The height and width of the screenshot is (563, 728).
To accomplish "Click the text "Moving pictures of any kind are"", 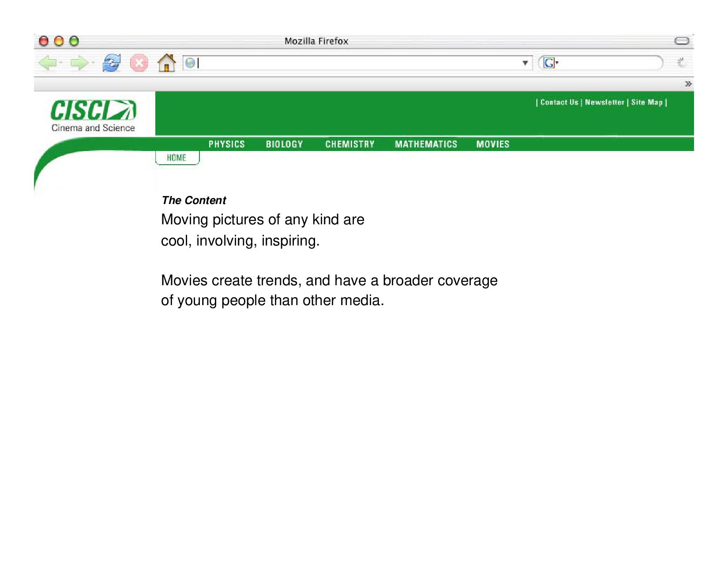I will [x=263, y=219].
